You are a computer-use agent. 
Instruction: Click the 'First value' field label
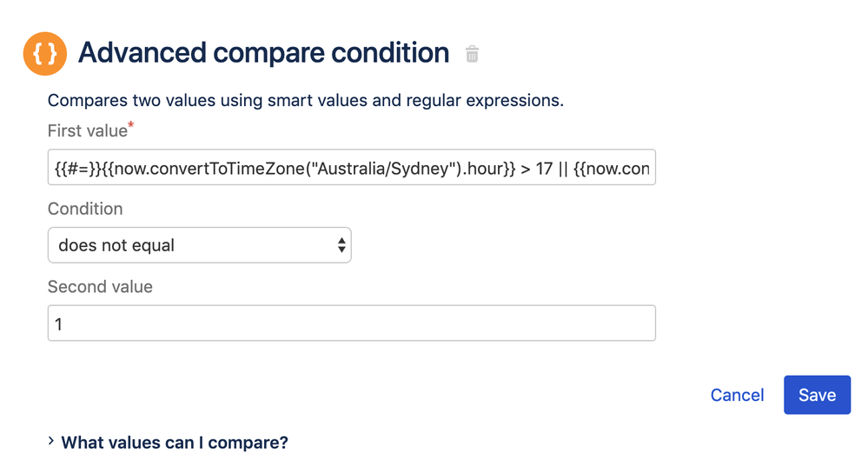click(x=87, y=131)
